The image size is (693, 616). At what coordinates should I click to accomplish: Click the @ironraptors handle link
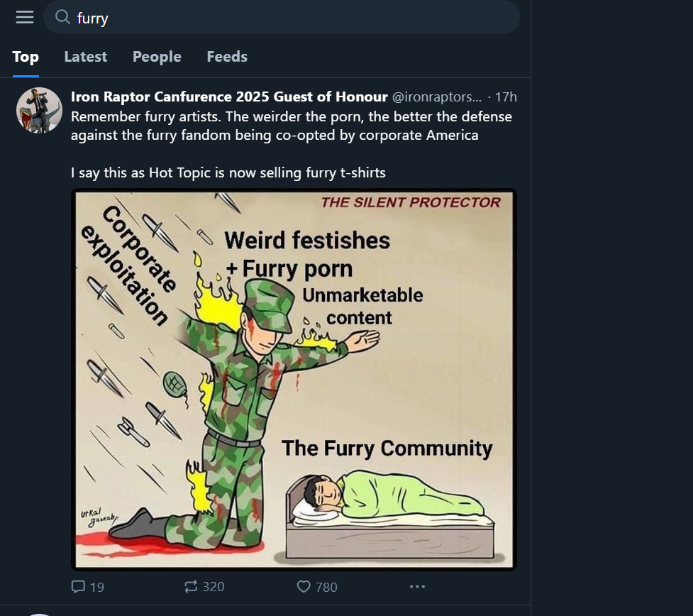(437, 97)
